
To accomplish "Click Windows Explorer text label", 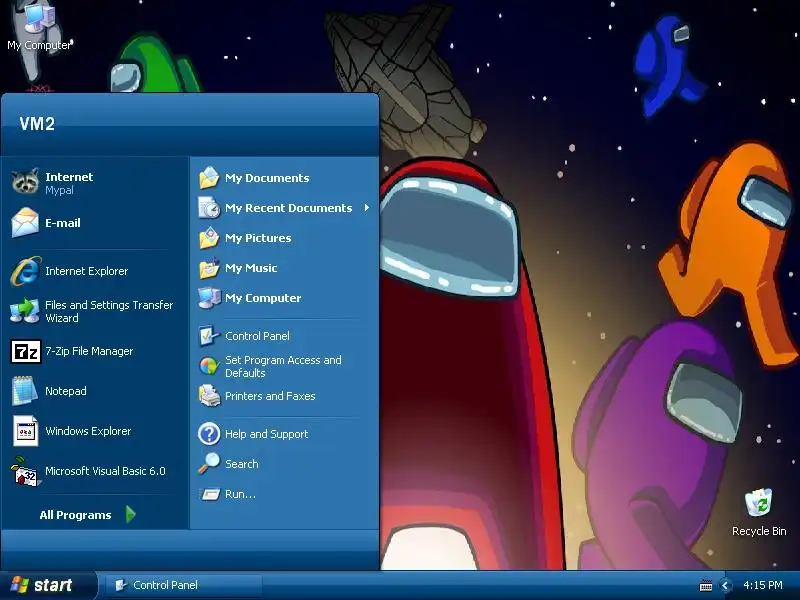I will 88,431.
